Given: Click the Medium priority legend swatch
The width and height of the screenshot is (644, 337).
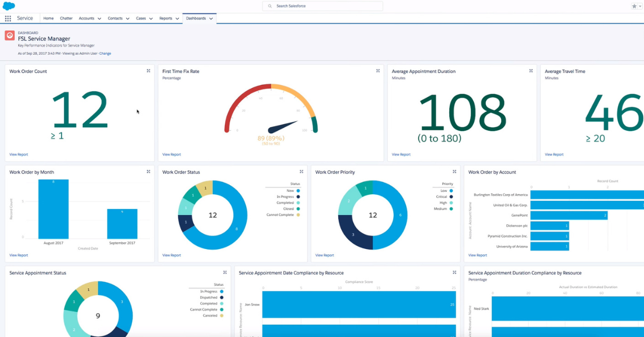Looking at the screenshot, I should tap(451, 209).
